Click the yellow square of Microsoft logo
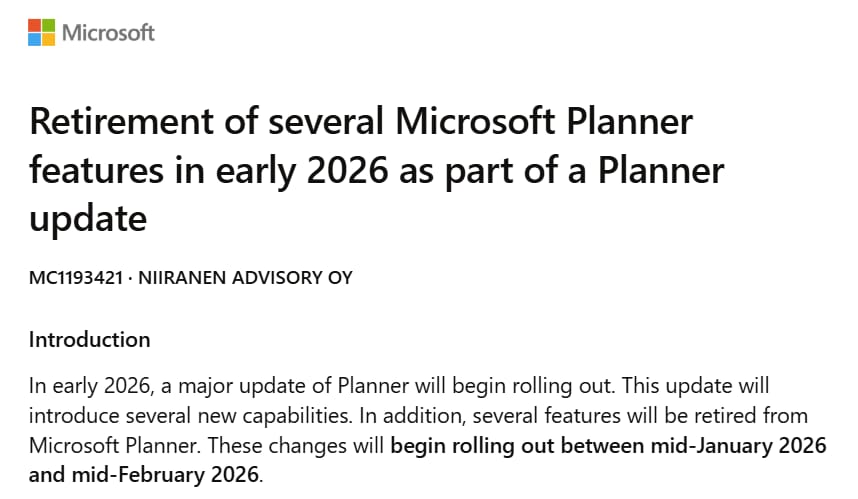 click(x=49, y=39)
